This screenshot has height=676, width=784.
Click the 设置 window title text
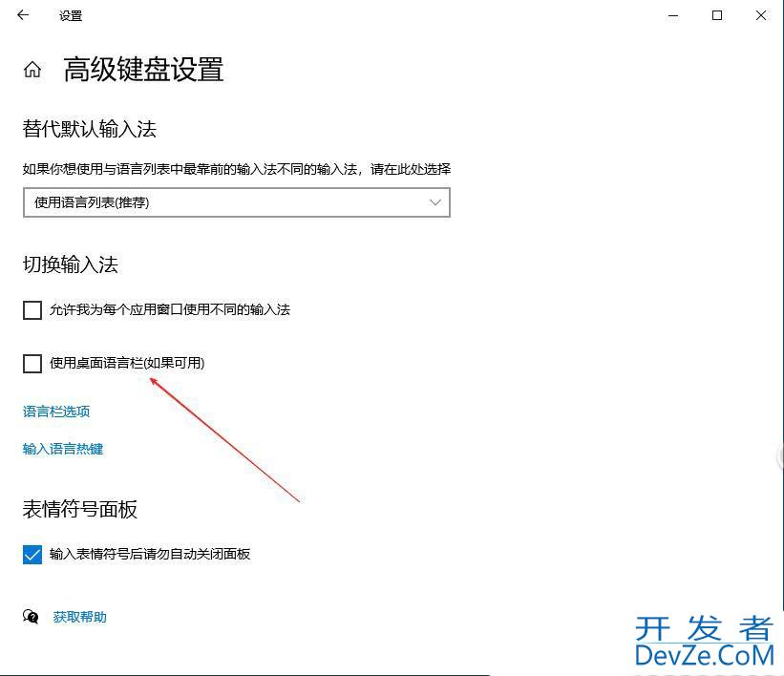pyautogui.click(x=71, y=16)
